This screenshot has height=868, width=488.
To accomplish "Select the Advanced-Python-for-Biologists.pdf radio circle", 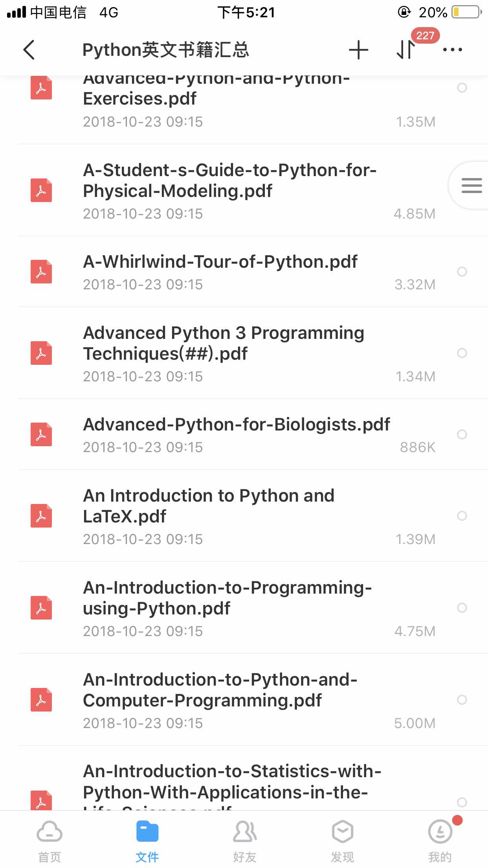I will click(x=462, y=434).
